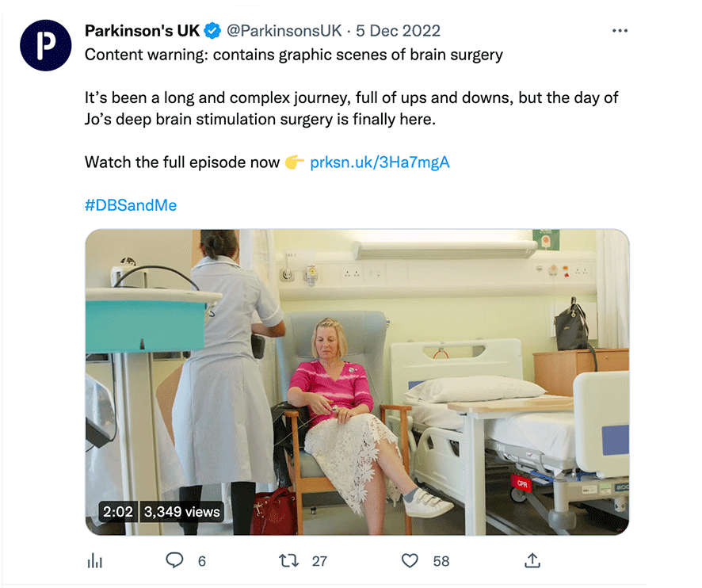Open the tweet's three-dot more menu
Screen dimensions: 702x588
click(620, 31)
